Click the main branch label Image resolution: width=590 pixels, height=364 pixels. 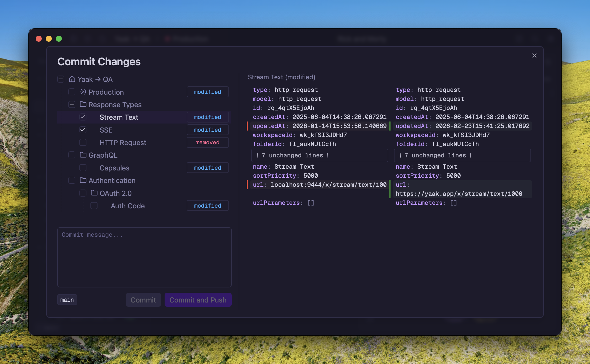67,300
